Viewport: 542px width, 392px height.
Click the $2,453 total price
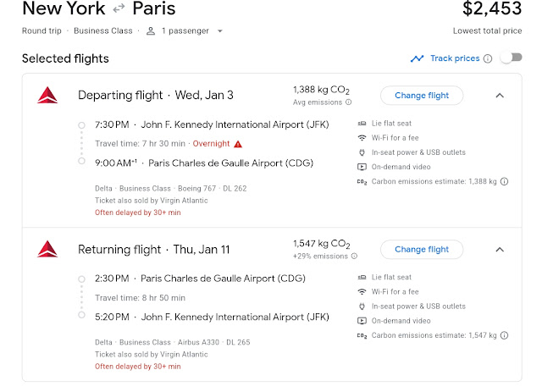(492, 9)
